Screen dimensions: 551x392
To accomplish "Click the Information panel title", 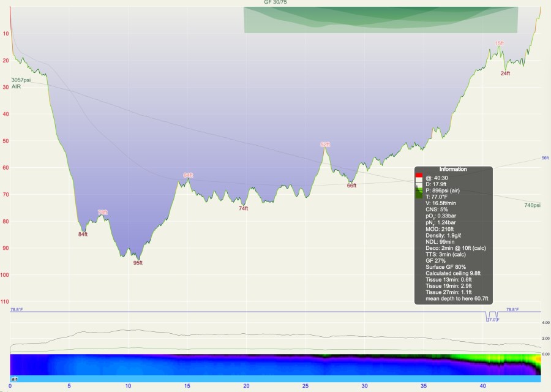I will 453,169.
